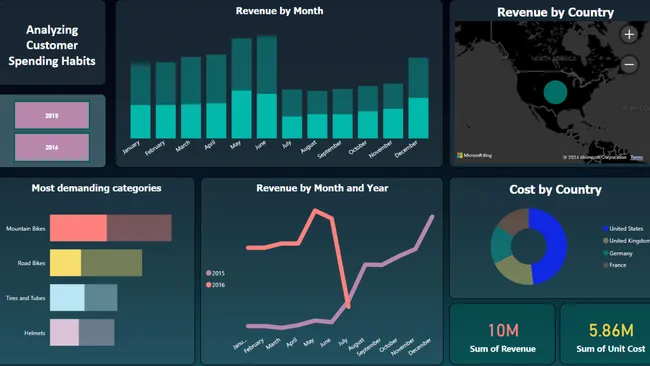The height and width of the screenshot is (366, 650).
Task: Click the September label under Revenue by Month
Action: point(330,150)
